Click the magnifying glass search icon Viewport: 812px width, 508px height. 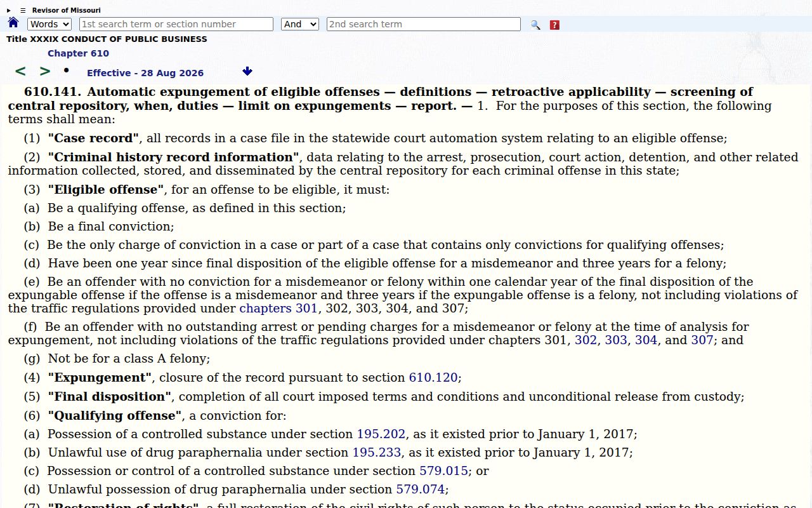[535, 25]
